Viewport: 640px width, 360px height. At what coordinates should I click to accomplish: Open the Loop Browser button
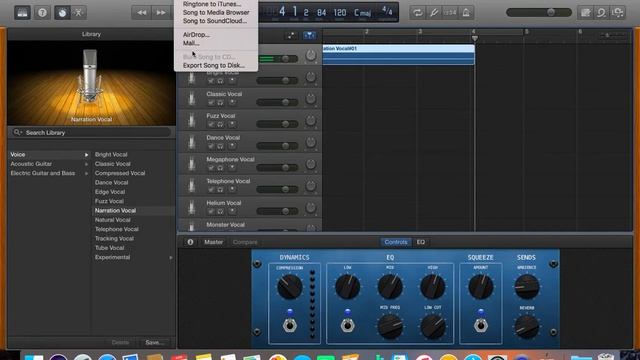click(602, 13)
